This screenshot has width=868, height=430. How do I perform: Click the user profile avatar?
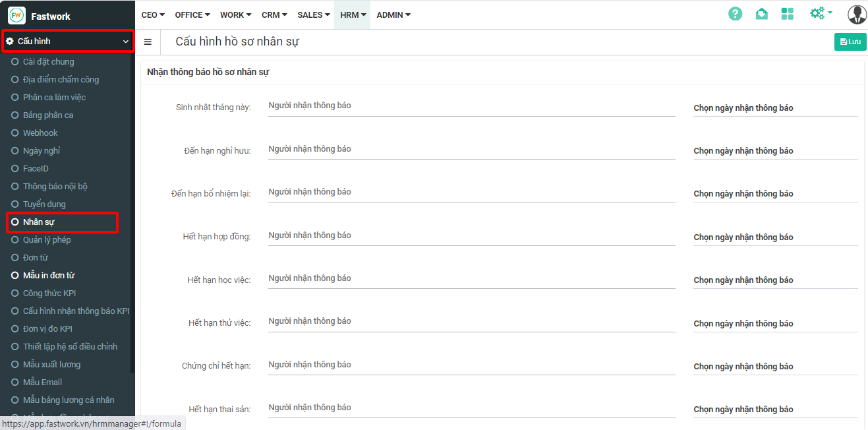pyautogui.click(x=857, y=15)
